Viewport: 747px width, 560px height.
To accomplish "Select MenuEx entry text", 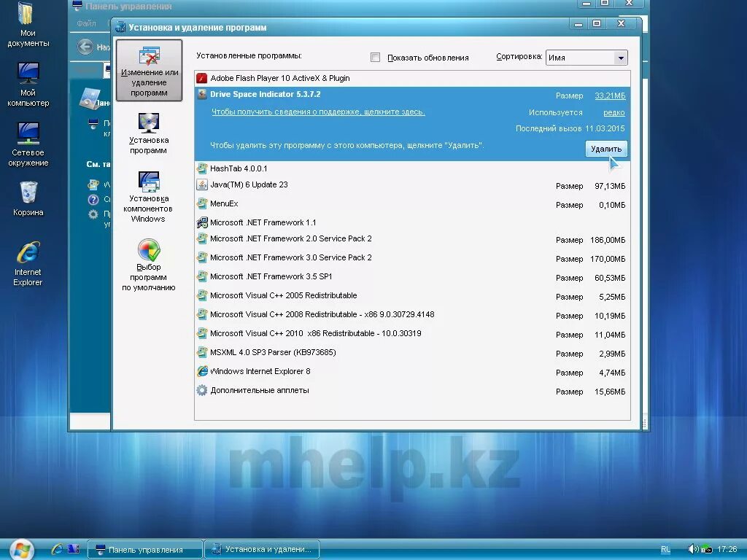I will pos(224,204).
